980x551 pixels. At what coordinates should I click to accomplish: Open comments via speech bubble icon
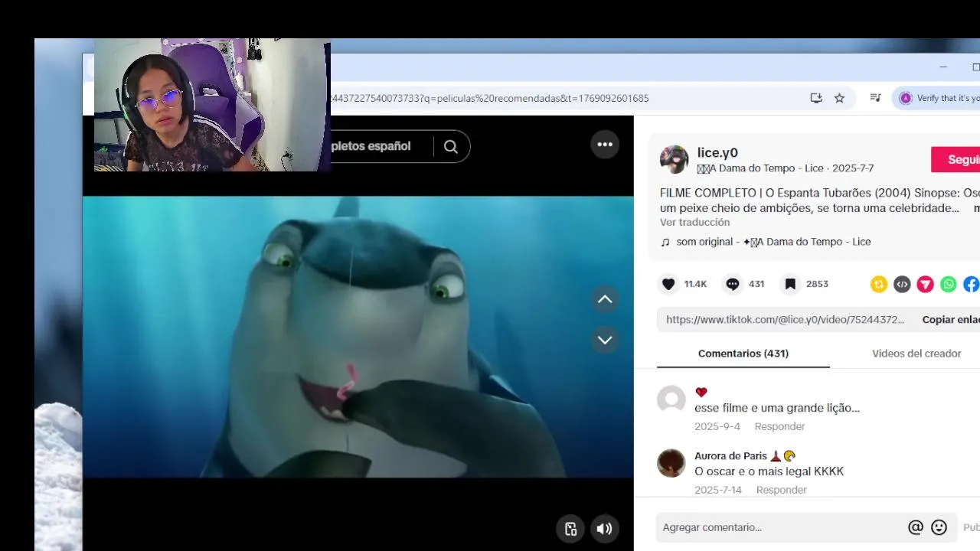click(733, 284)
